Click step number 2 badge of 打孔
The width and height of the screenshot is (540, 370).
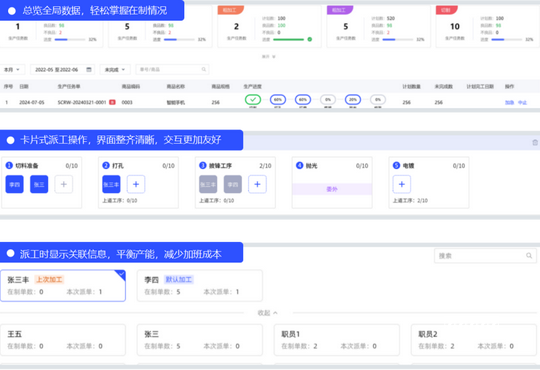click(106, 166)
